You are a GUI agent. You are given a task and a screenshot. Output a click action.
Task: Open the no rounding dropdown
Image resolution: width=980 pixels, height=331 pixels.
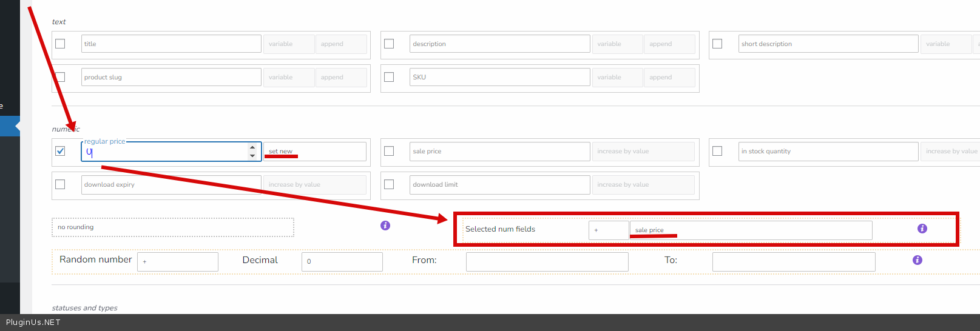point(172,227)
